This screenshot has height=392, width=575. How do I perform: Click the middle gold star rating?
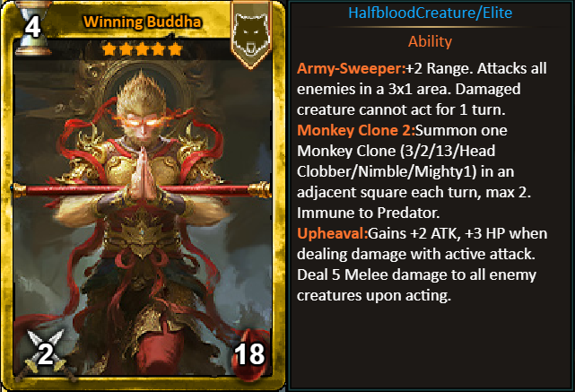[x=143, y=48]
